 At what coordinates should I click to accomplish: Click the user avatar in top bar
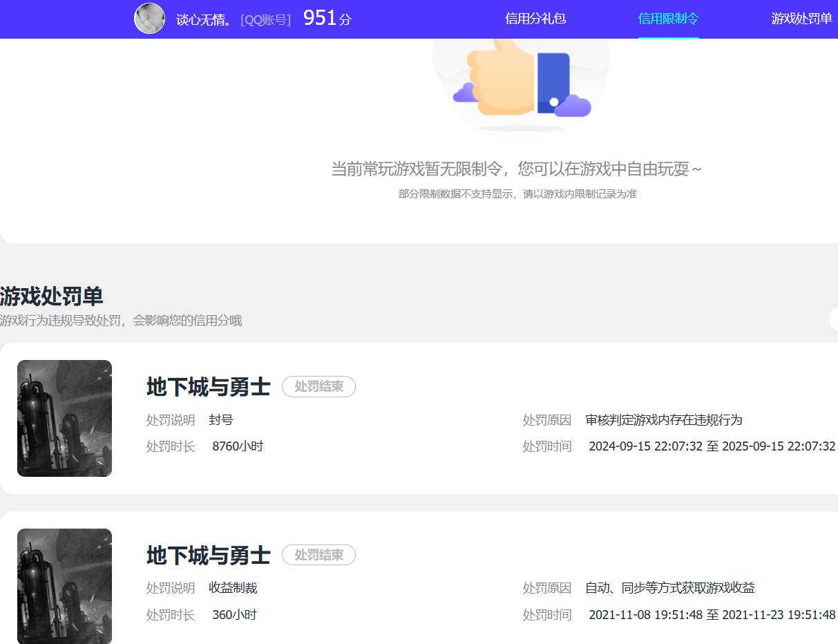(149, 18)
